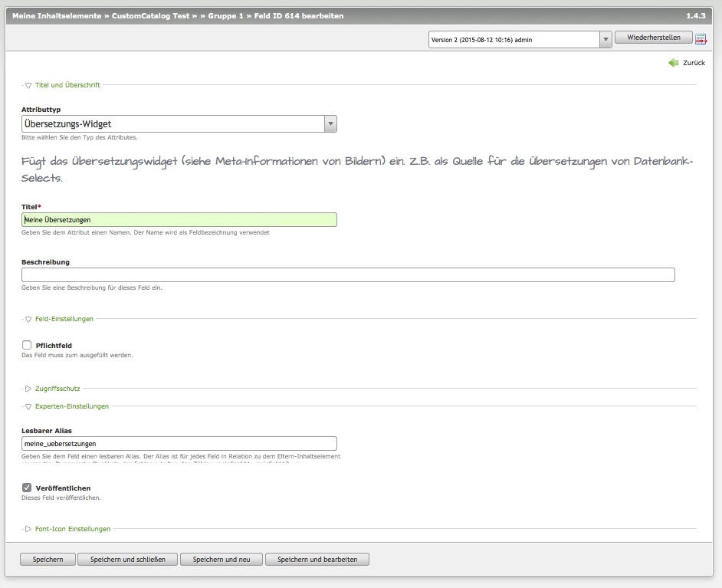
Task: Enable the Pflichtfeld checkbox
Action: [28, 345]
